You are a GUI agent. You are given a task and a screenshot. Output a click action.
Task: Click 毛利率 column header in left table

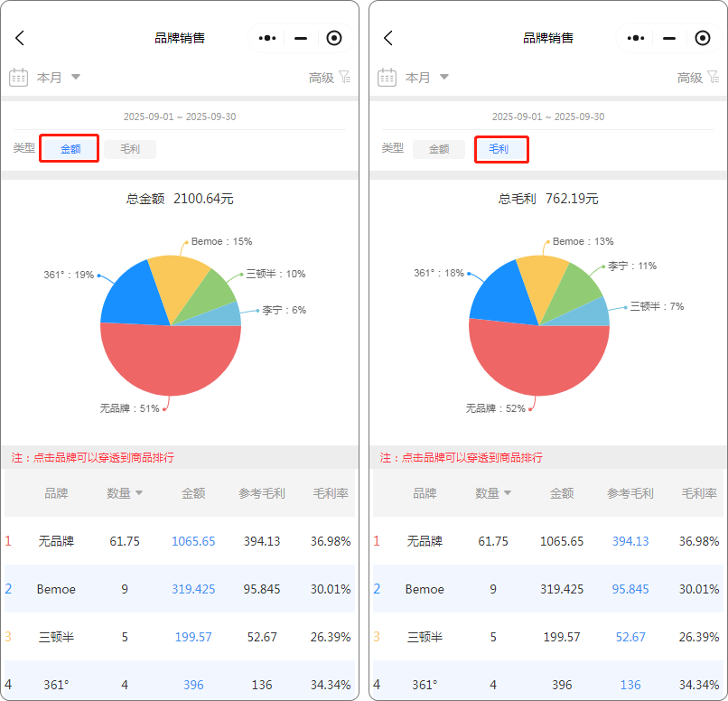point(331,493)
